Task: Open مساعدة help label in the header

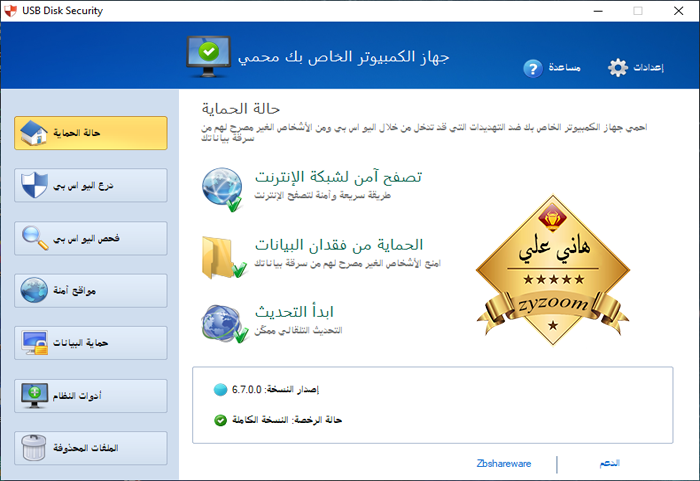Action: click(565, 67)
